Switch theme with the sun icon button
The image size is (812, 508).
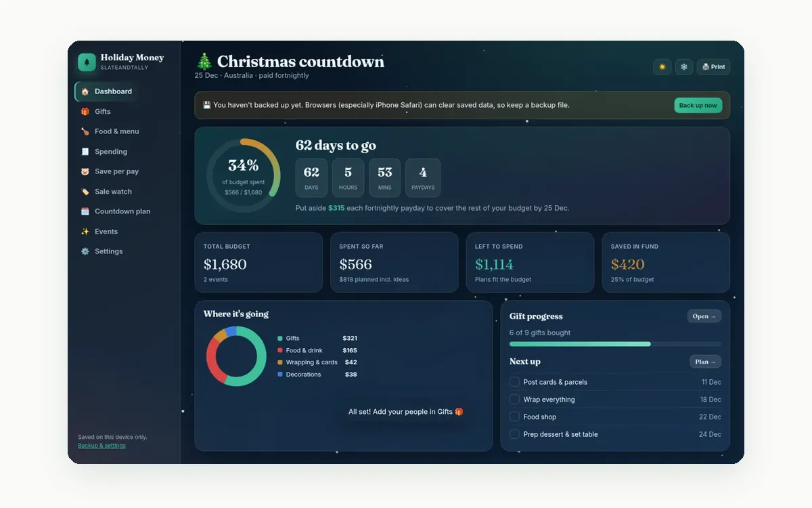pyautogui.click(x=662, y=66)
